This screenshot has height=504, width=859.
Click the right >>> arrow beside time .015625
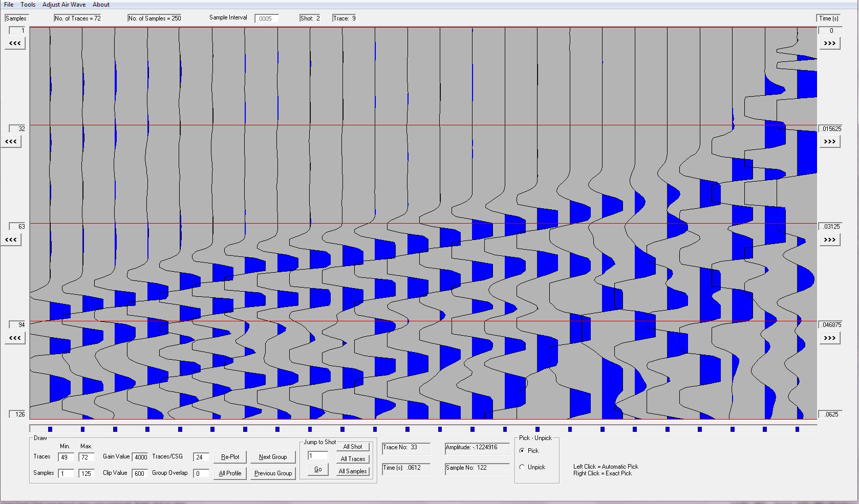(x=829, y=142)
